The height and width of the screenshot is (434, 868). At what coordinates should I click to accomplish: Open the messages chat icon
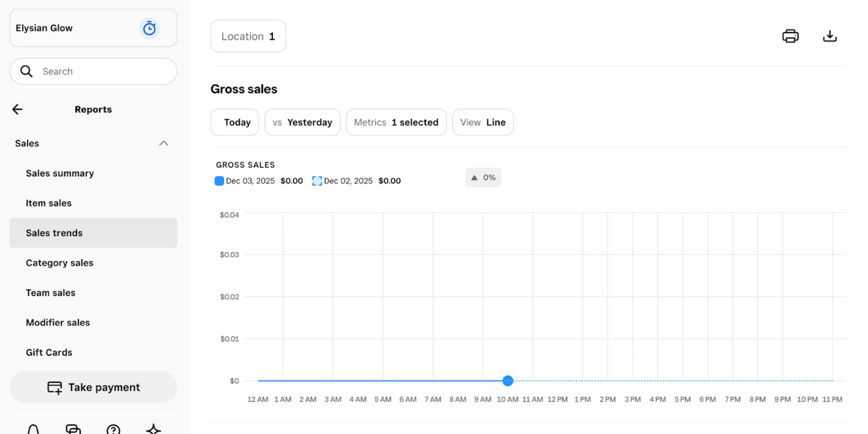pos(73,429)
